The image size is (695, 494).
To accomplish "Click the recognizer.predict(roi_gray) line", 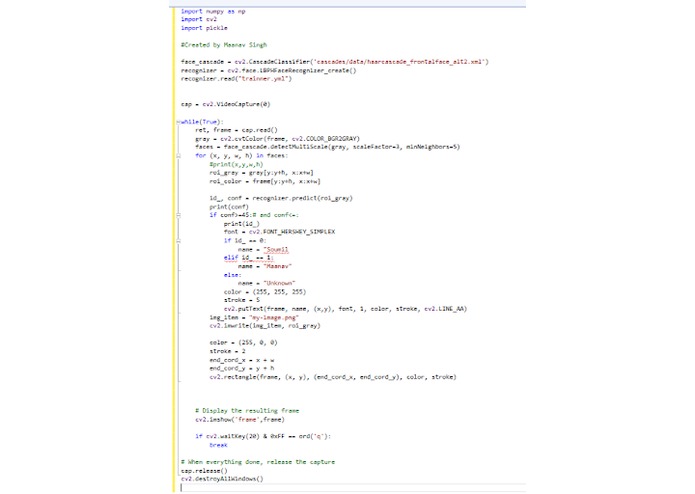I will tap(281, 198).
